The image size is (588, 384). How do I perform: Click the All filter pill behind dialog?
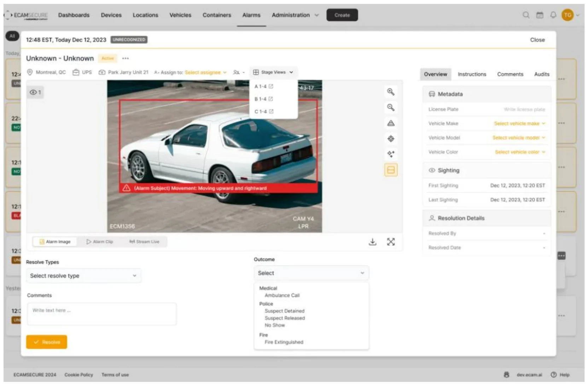click(12, 36)
